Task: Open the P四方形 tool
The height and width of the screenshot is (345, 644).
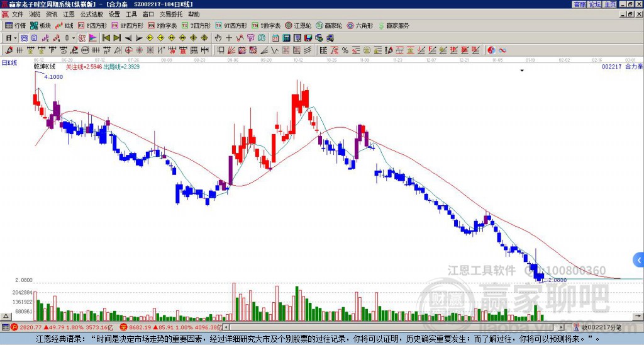Action: (92, 25)
